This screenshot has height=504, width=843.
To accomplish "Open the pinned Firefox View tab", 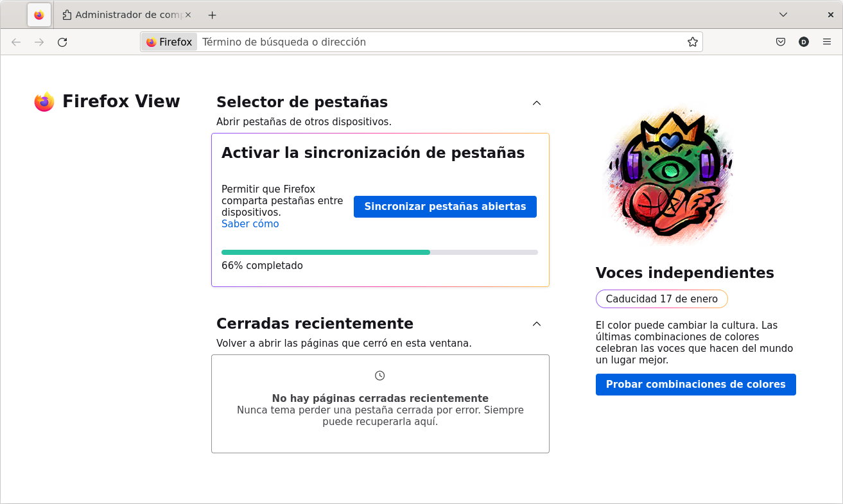I will click(x=39, y=15).
